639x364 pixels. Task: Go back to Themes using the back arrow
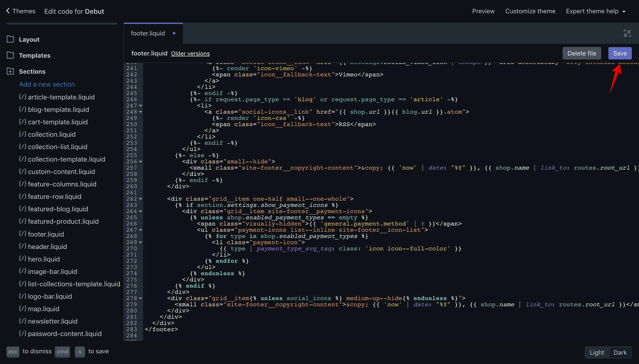pyautogui.click(x=8, y=11)
